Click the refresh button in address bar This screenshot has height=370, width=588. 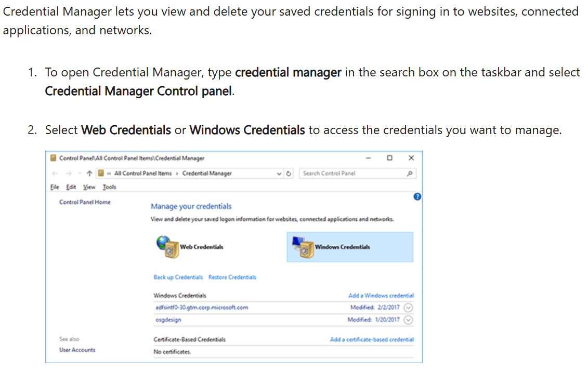coord(290,174)
